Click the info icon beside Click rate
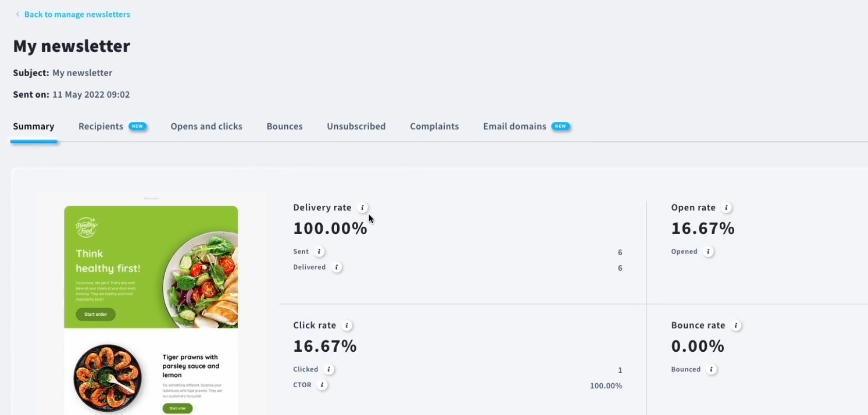This screenshot has width=868, height=415. (347, 326)
